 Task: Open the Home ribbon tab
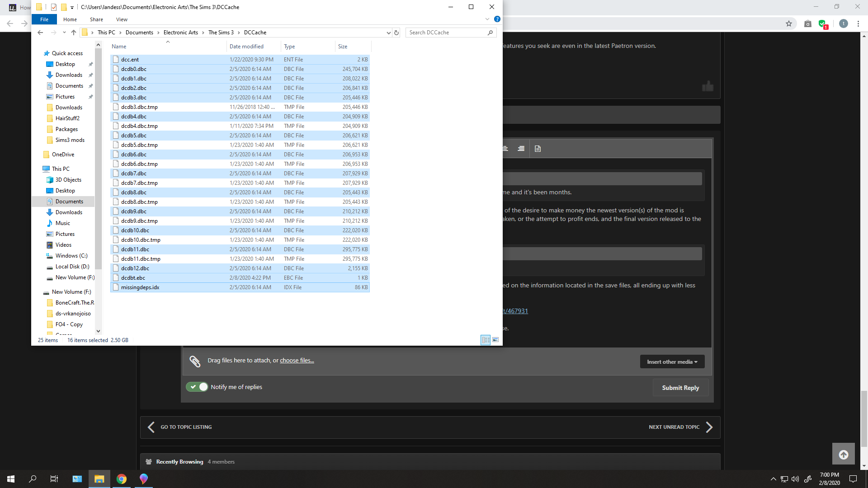[70, 19]
